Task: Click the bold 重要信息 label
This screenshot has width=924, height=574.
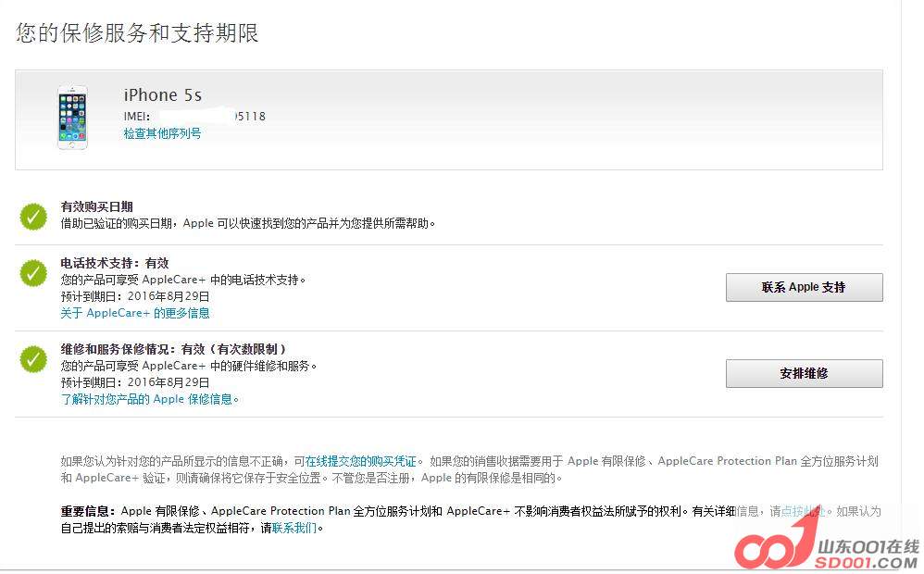Action: pos(88,511)
